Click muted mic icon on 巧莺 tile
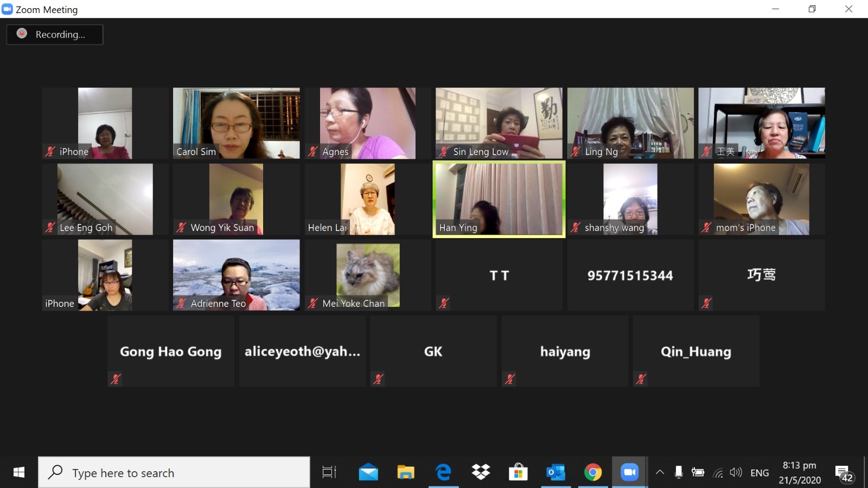The height and width of the screenshot is (488, 868). [706, 304]
